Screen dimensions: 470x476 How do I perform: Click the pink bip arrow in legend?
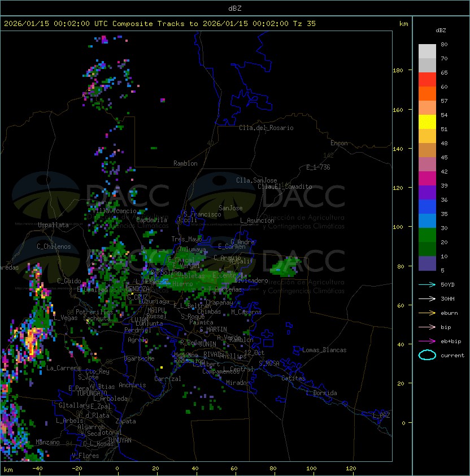coord(427,327)
